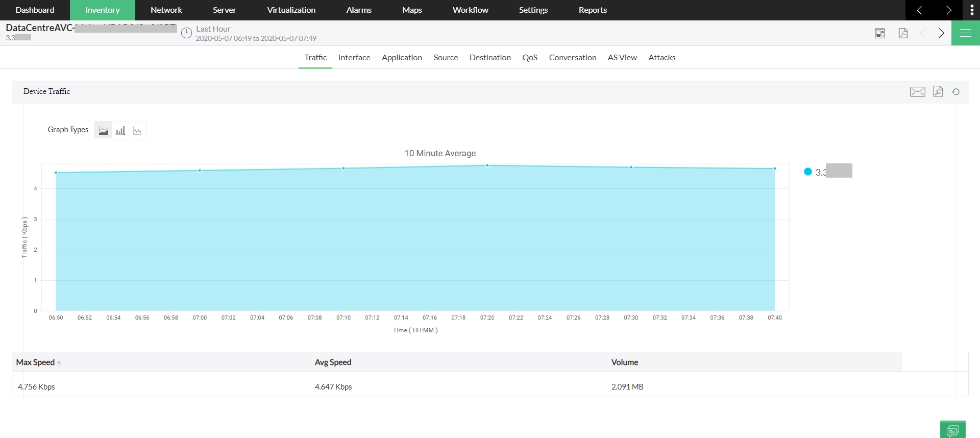Click the DataCentreAVC device name

tap(40, 28)
